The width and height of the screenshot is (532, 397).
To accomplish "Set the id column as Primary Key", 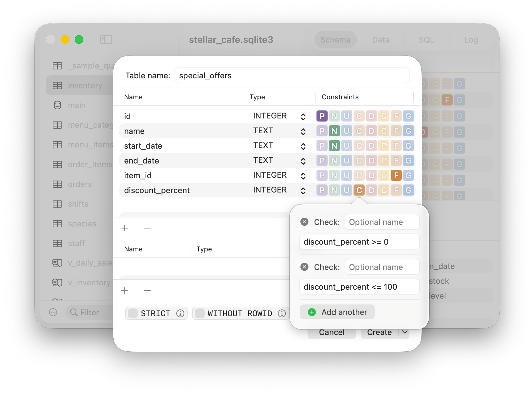I will 322,116.
